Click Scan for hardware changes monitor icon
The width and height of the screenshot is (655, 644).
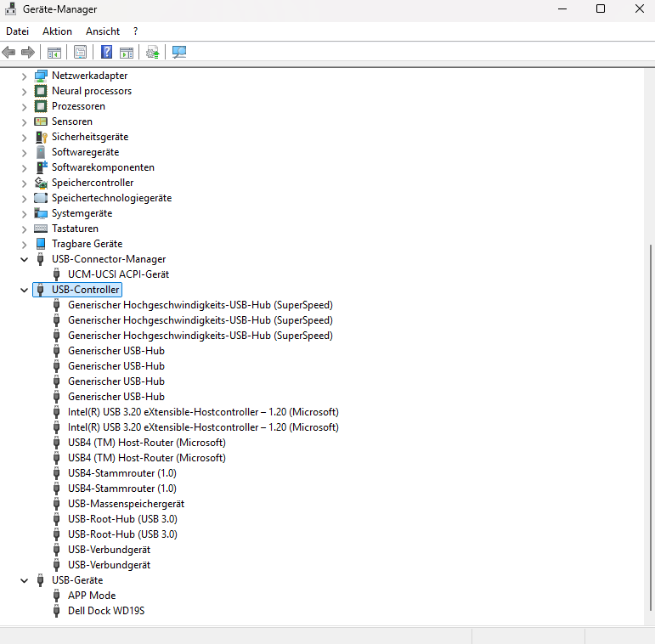tap(179, 52)
